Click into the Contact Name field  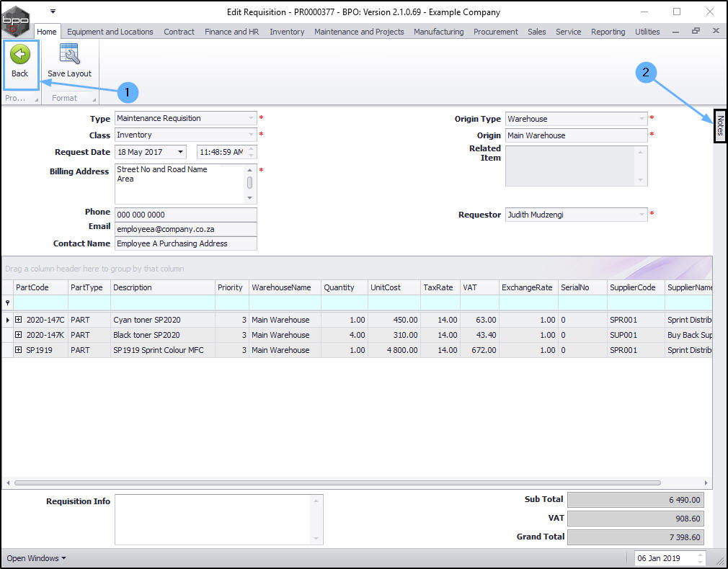186,243
